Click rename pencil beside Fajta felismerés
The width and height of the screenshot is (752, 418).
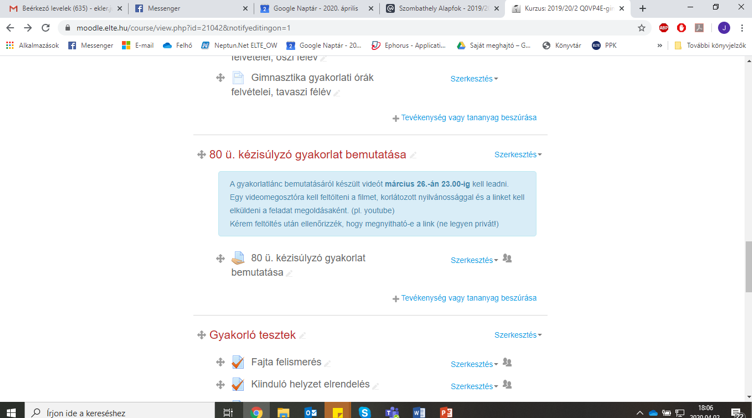pyautogui.click(x=327, y=363)
